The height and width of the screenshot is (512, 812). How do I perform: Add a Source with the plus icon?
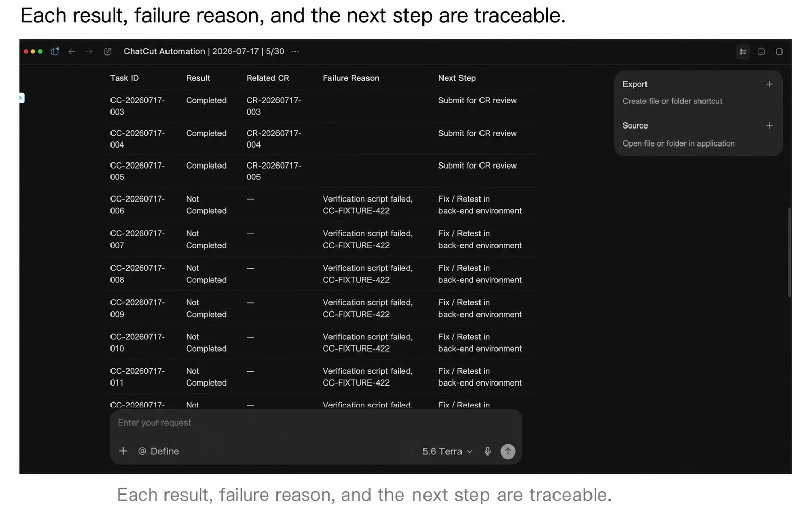click(x=769, y=125)
